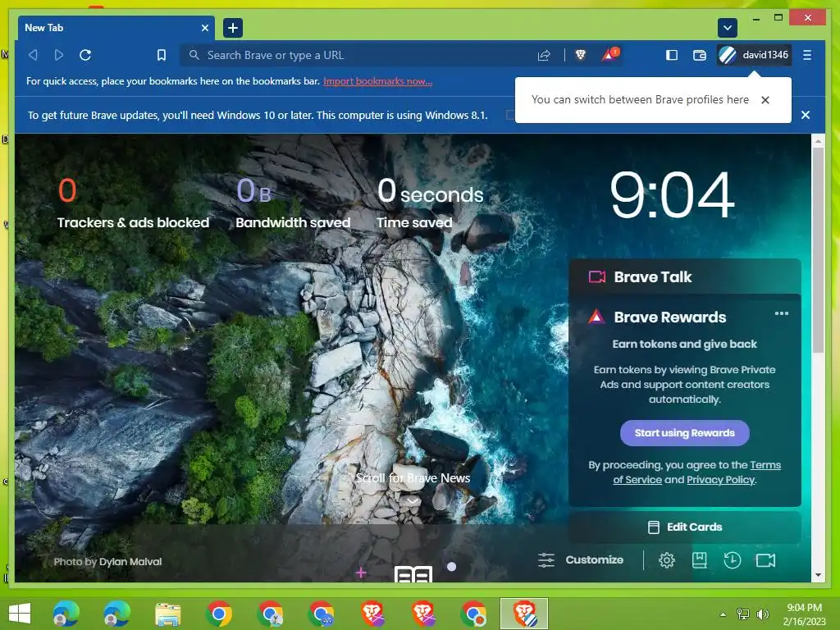Click Start using Rewards button
Screen dimensions: 840x630
pyautogui.click(x=685, y=433)
